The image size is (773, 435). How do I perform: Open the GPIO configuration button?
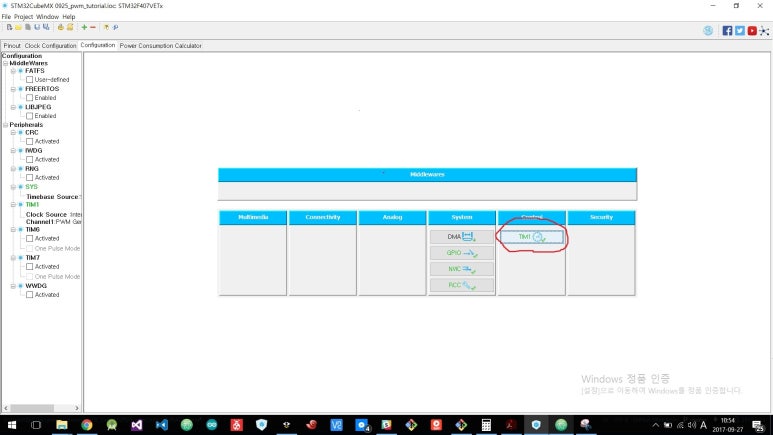click(461, 253)
